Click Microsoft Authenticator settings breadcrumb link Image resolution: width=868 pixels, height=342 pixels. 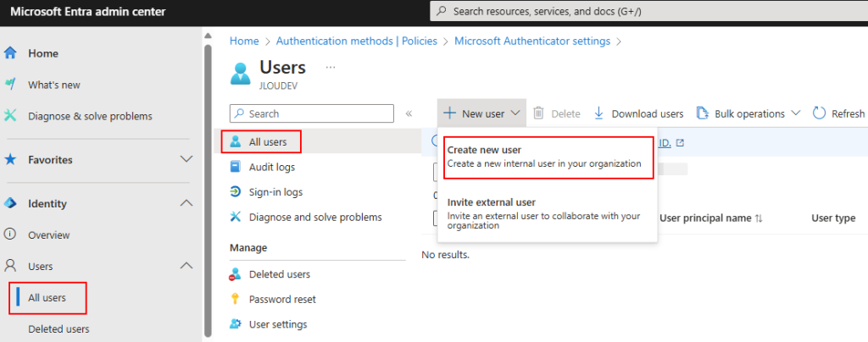click(532, 41)
